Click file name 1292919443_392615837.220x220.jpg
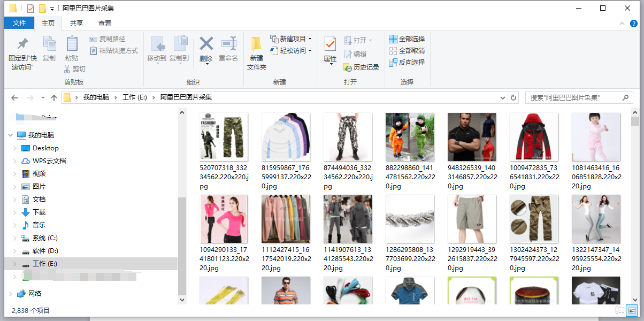This screenshot has height=321, width=644. (x=472, y=259)
